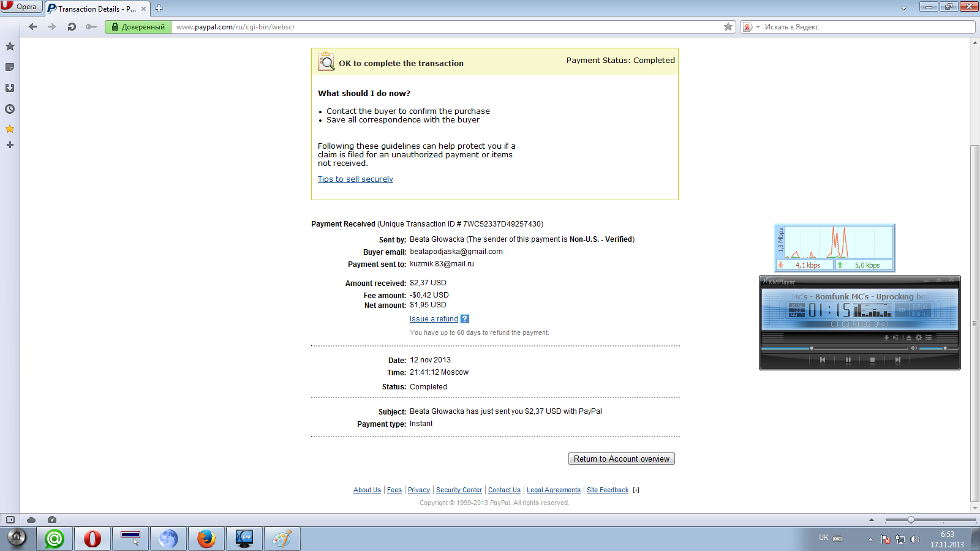Click the refund help question mark icon
Image resolution: width=980 pixels, height=551 pixels.
(x=465, y=319)
